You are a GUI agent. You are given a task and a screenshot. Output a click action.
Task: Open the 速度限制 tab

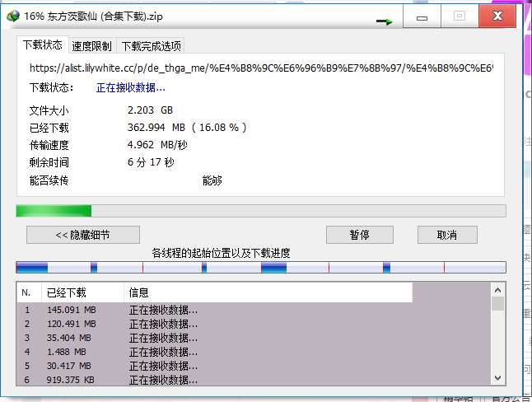92,46
